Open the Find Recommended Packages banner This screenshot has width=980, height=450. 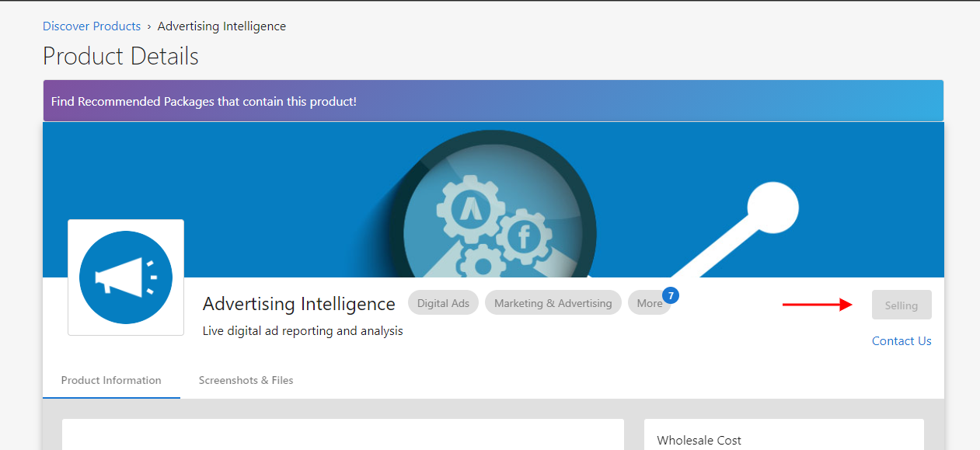point(493,101)
